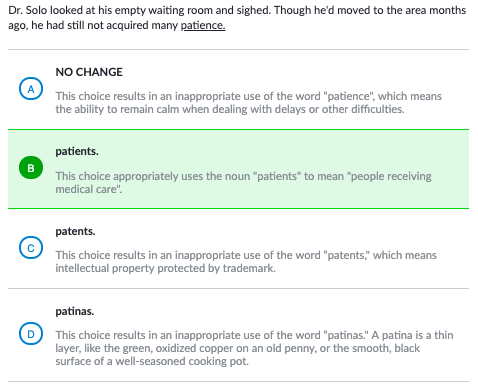Click explanation about oxidized copper on old penny

[254, 348]
